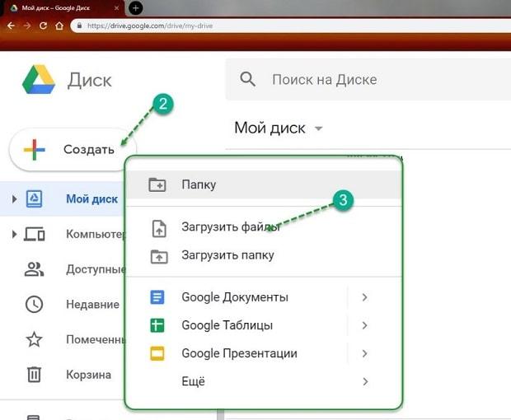Select Папку in the create menu
The width and height of the screenshot is (511, 420).
(x=264, y=184)
